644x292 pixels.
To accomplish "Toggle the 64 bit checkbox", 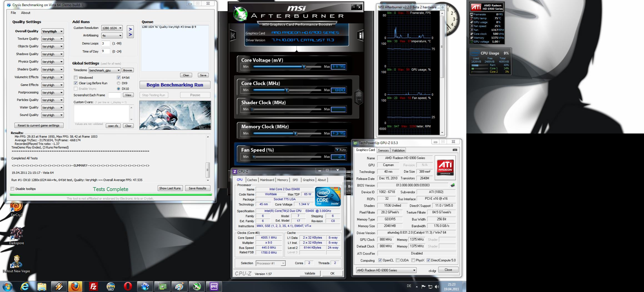I will click(119, 78).
